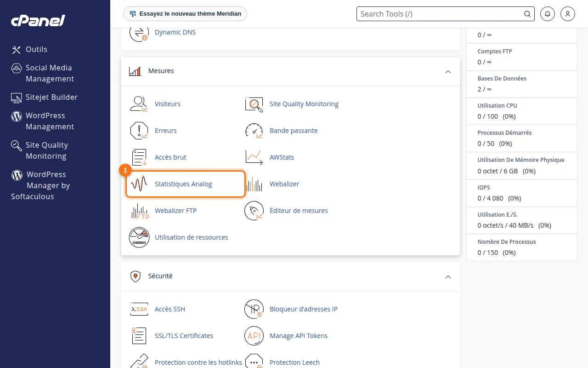Open the SSL/TLS Certificates icon
This screenshot has height=368, width=588.
(139, 336)
